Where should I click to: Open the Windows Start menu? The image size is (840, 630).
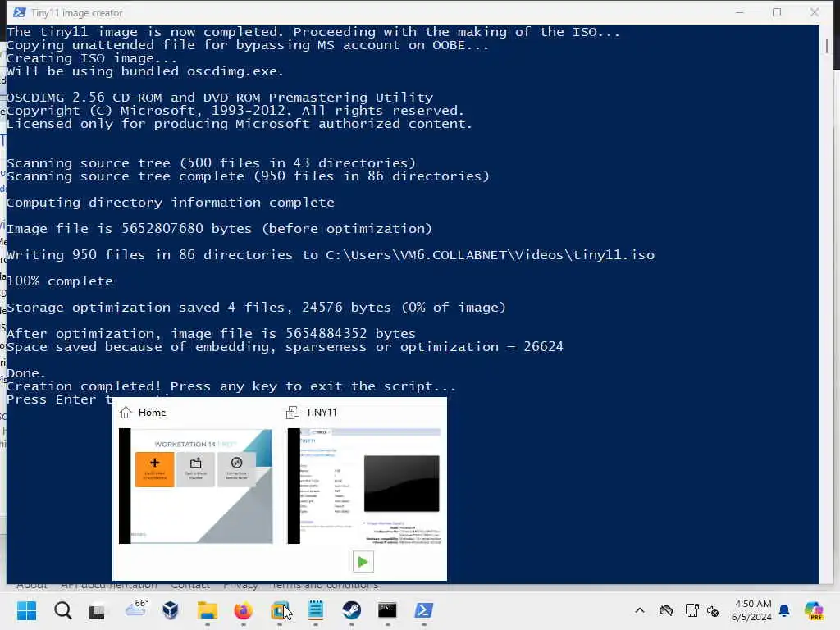[27, 610]
